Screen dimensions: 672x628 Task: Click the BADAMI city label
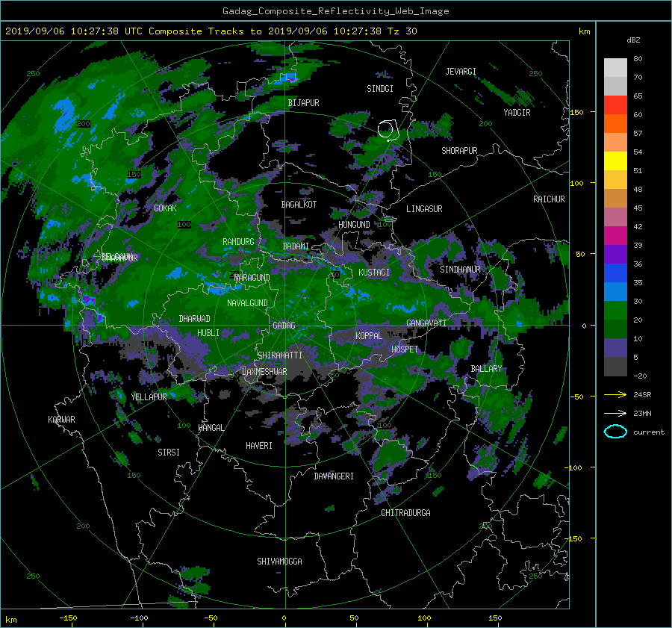(x=296, y=246)
